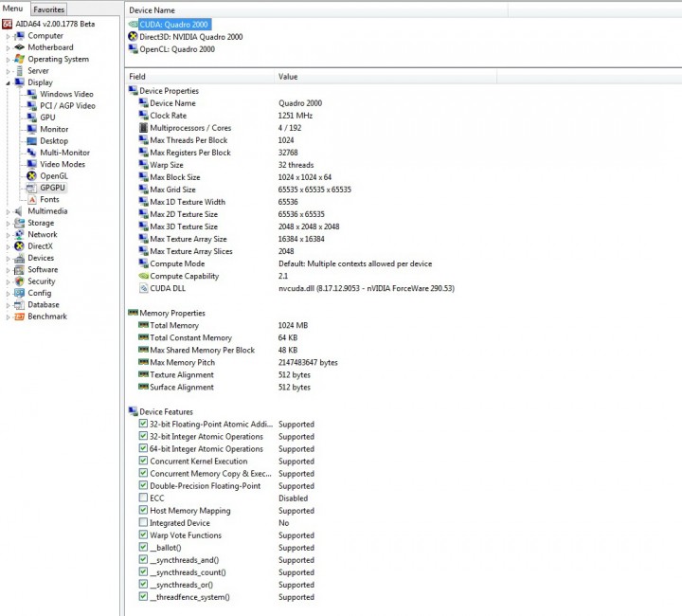Click the Motherboard icon in the sidebar
This screenshot has height=616, width=682.
click(20, 47)
